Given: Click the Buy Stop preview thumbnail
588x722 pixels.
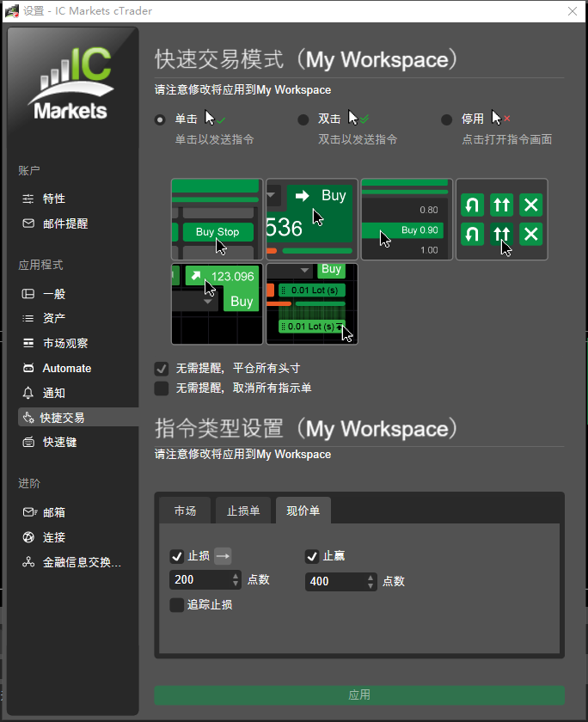Looking at the screenshot, I should tap(217, 219).
